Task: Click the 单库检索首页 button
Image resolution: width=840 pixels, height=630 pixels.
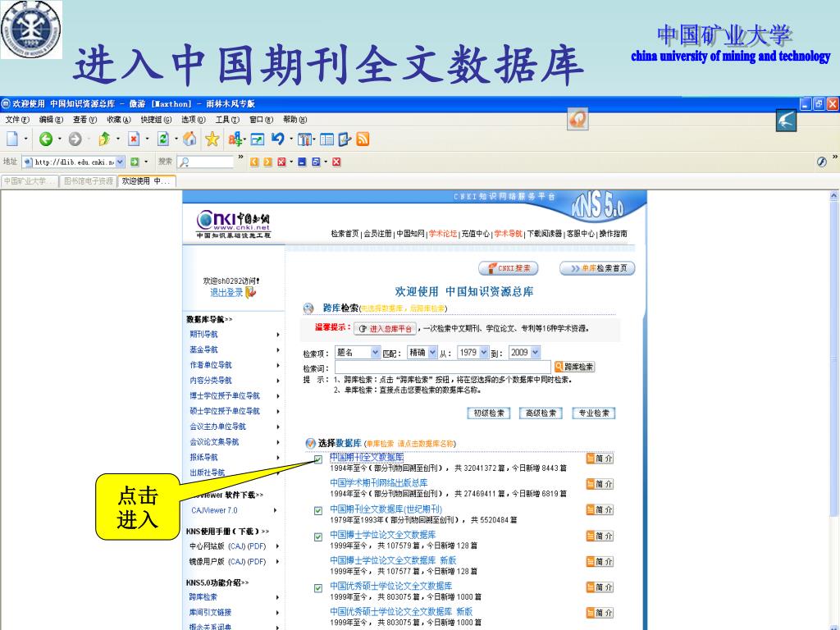Action: point(597,268)
